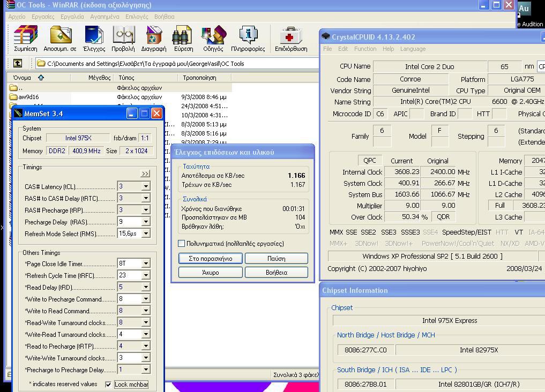Click the Windows XP Professional SP2 field
The image size is (545, 392).
[432, 256]
